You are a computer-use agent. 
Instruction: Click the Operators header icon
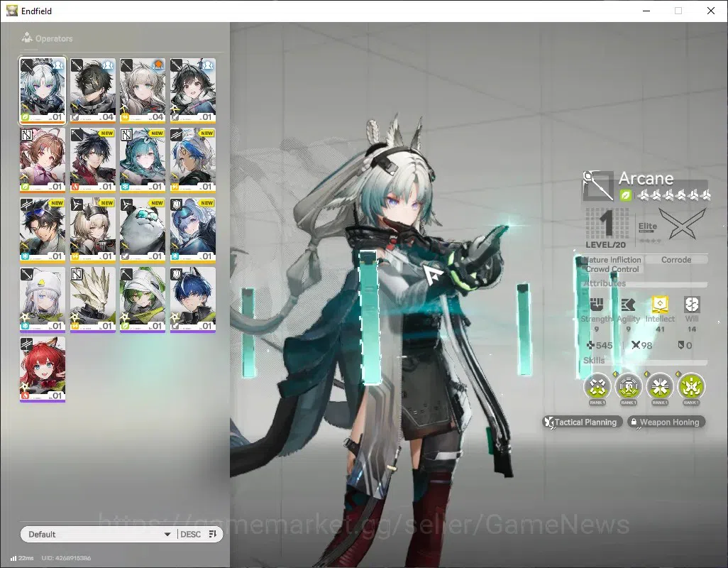click(x=27, y=38)
